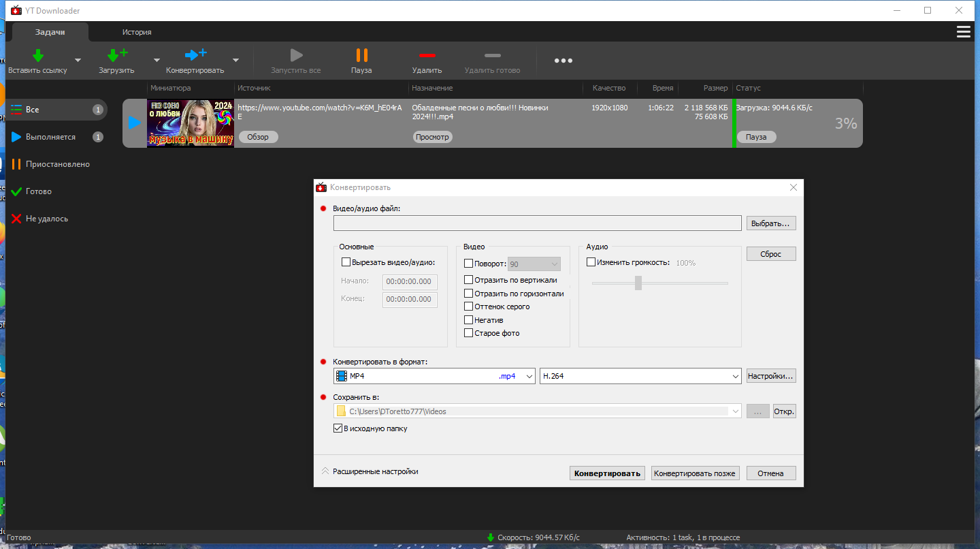Open the H.264 codec dropdown
This screenshot has width=980, height=549.
(640, 376)
